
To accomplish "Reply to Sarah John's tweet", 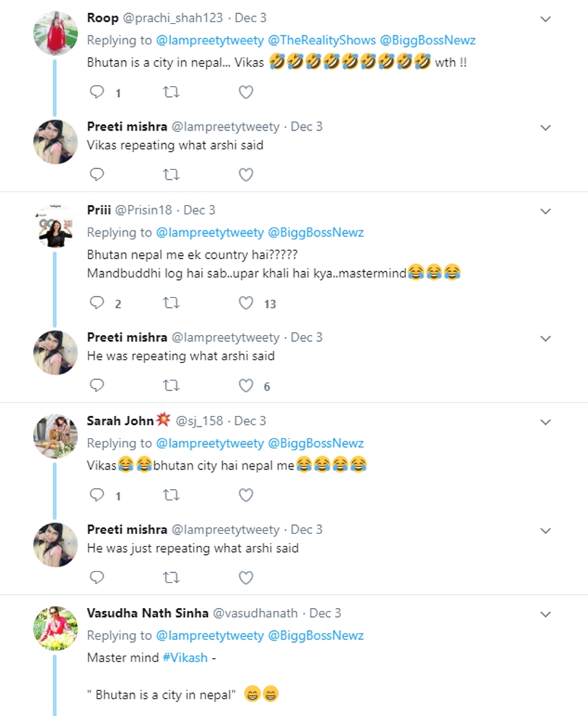I will point(98,495).
